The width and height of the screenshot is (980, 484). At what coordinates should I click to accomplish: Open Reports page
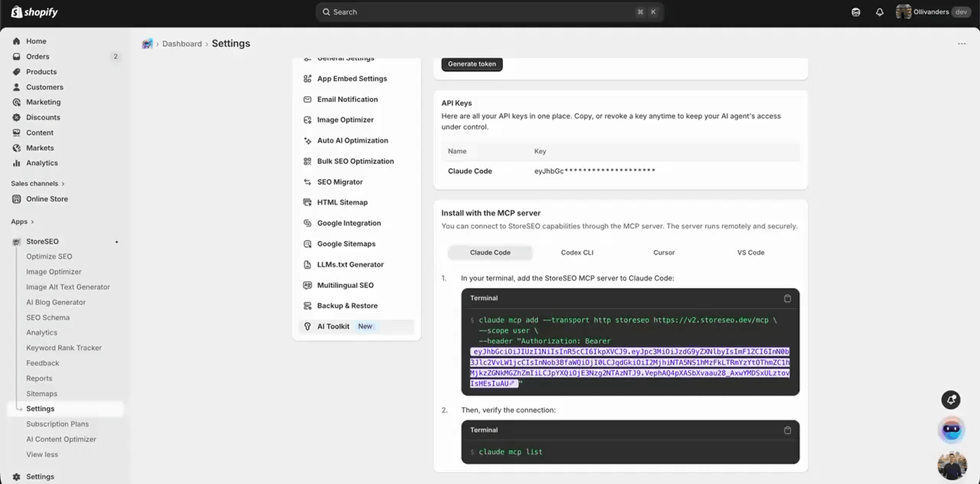[39, 378]
